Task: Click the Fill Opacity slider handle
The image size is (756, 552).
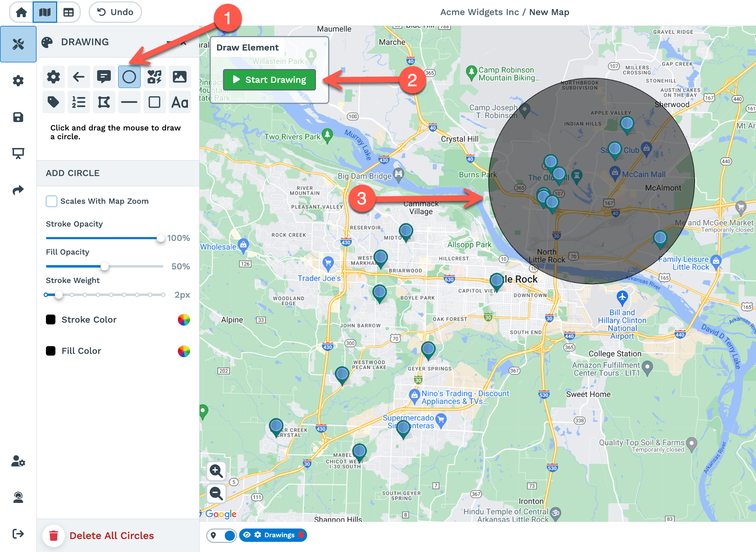Action: [104, 267]
